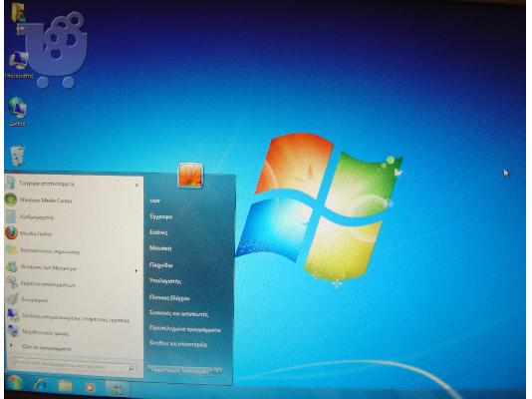Viewport: 532px width, 399px height.
Task: Click the user account picture on Start menu
Action: [190, 176]
